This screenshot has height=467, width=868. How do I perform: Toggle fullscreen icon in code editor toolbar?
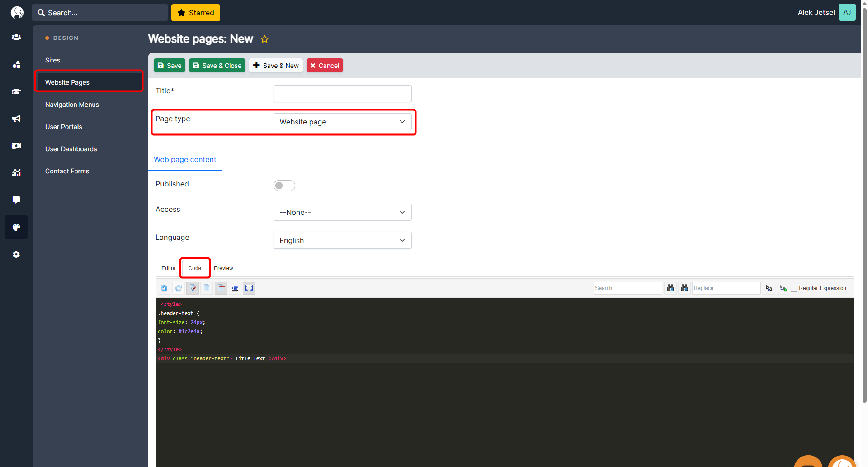click(249, 288)
